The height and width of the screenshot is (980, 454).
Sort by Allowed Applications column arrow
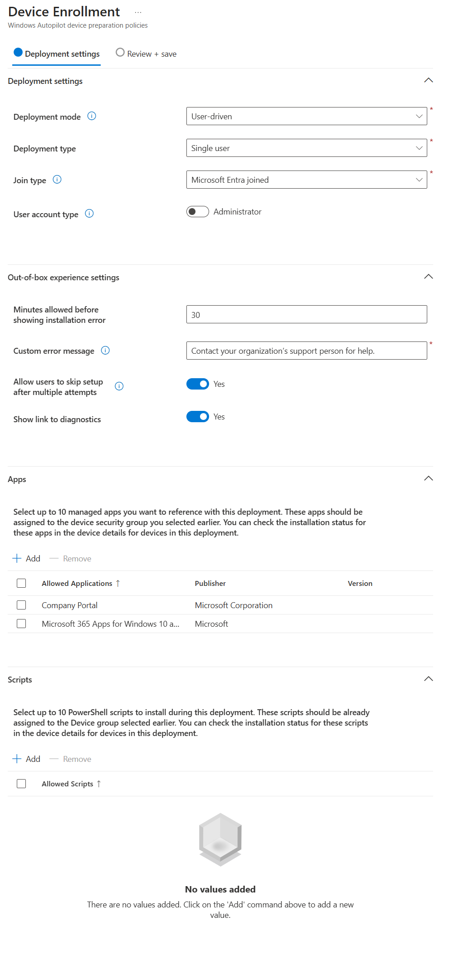click(118, 584)
